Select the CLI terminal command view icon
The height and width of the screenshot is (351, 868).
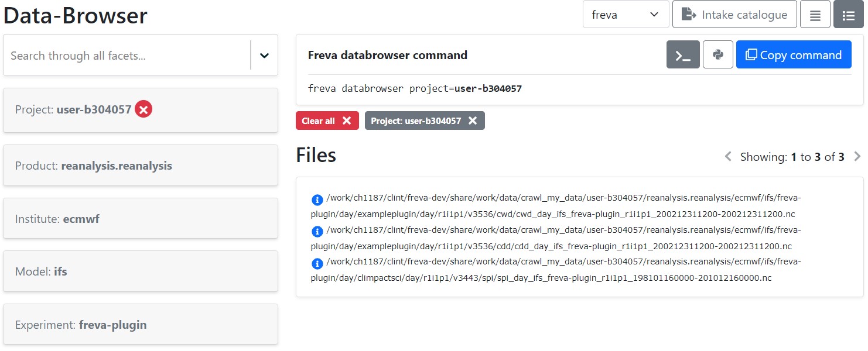click(683, 54)
